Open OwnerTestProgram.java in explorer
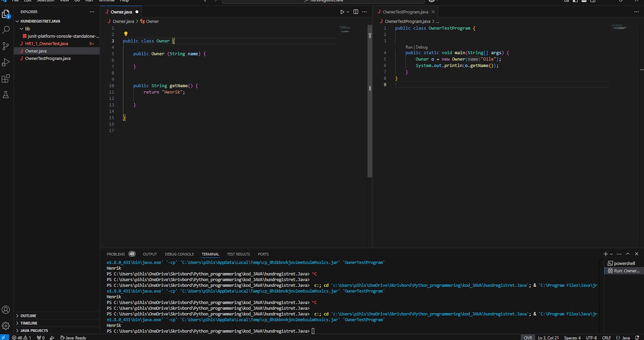Viewport: 644px width, 340px height. point(47,58)
